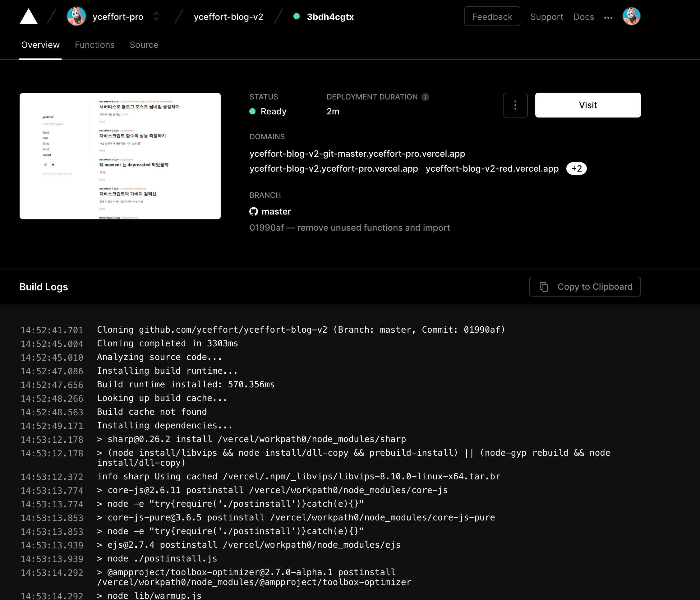Click the deployment duration info icon
This screenshot has height=600, width=700.
(425, 97)
